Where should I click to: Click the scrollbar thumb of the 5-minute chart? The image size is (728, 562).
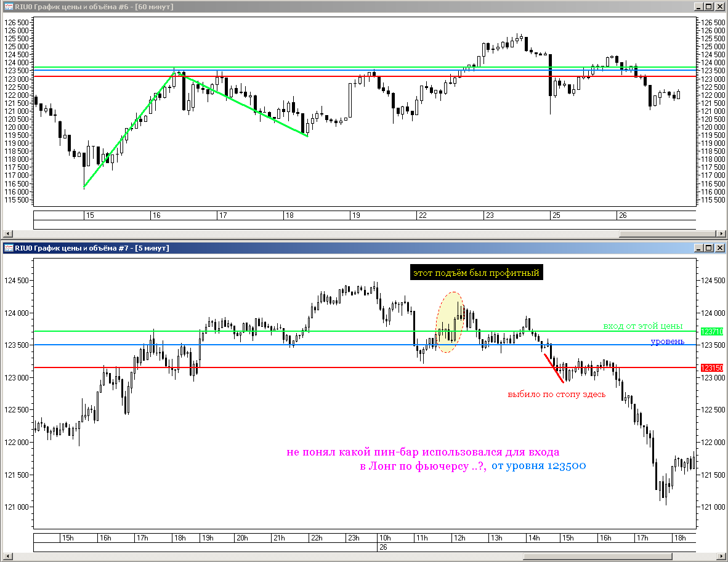coord(597,556)
